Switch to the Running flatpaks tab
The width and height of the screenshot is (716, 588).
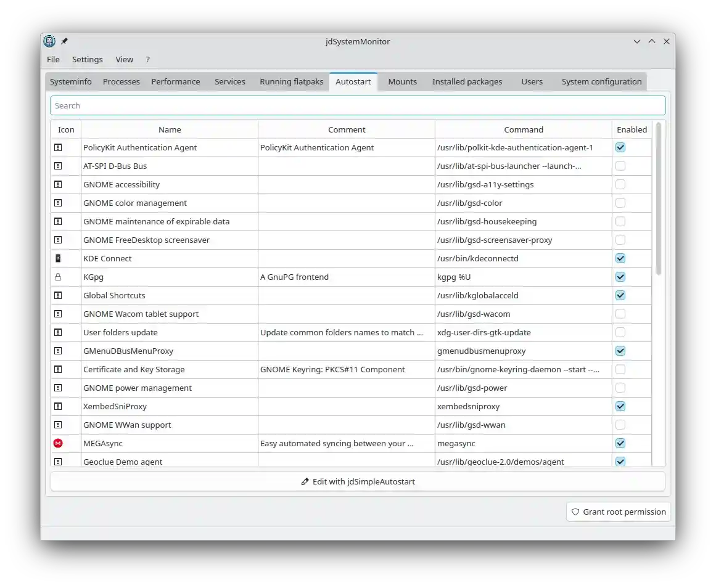(x=291, y=82)
